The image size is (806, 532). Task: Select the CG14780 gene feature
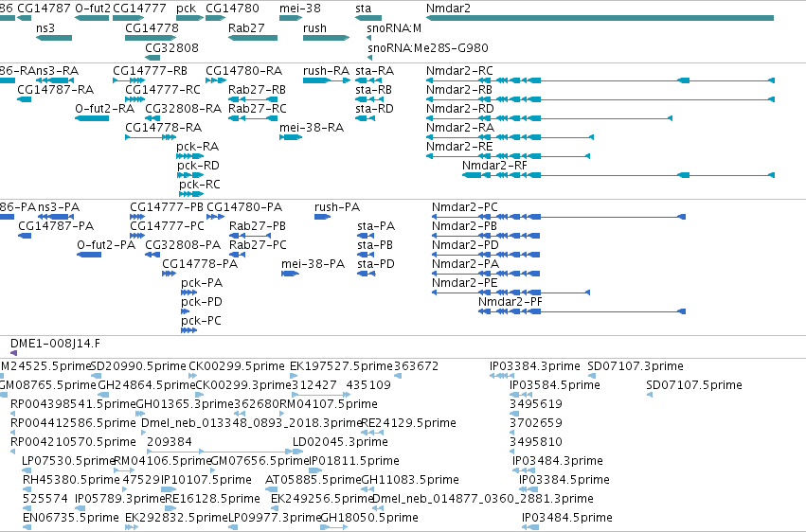(215, 18)
